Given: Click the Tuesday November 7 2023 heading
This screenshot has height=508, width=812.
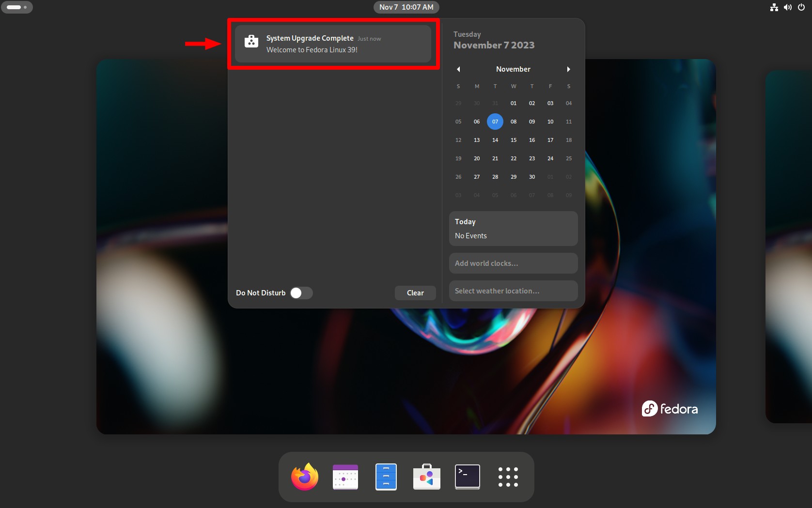Looking at the screenshot, I should point(494,40).
